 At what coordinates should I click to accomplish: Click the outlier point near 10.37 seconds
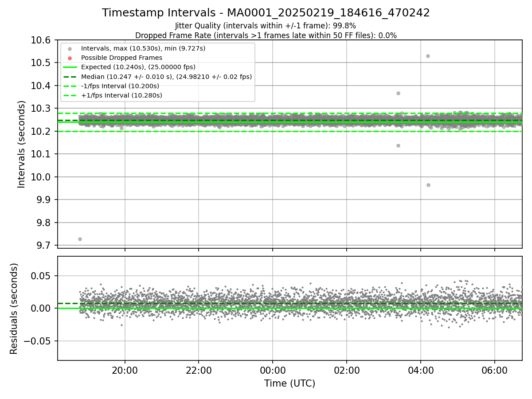[x=398, y=93]
